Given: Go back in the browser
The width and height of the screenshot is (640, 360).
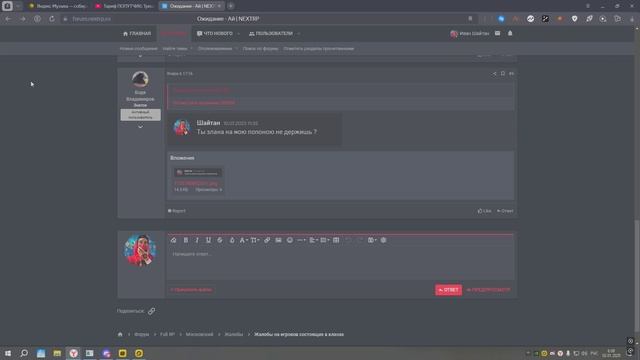Looking at the screenshot, I should pyautogui.click(x=8, y=19).
